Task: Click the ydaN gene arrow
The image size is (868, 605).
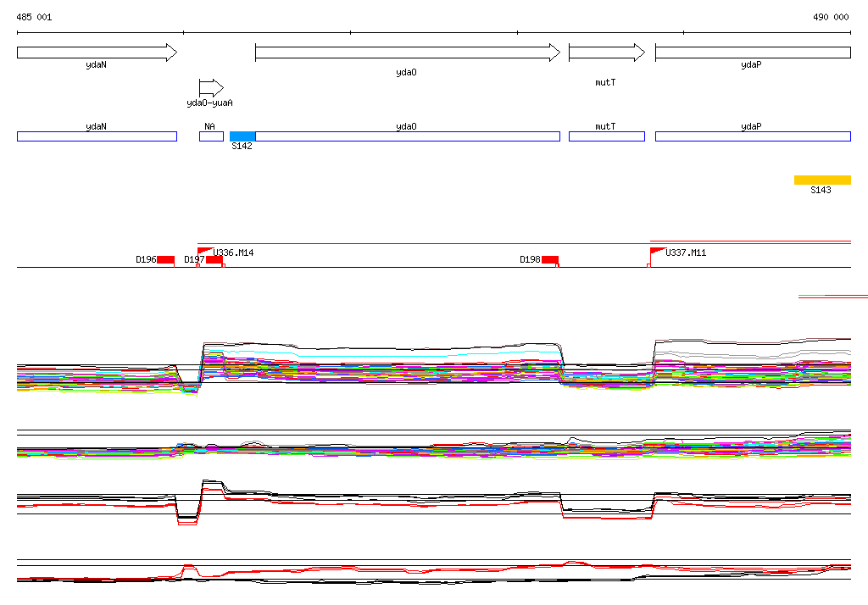Action: 97,53
